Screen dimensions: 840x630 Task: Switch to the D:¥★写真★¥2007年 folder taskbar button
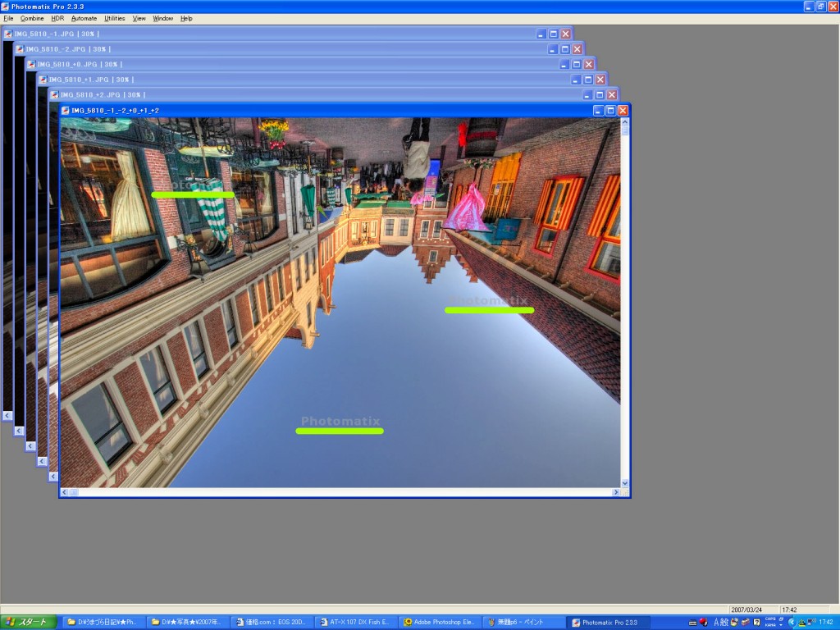coord(186,622)
